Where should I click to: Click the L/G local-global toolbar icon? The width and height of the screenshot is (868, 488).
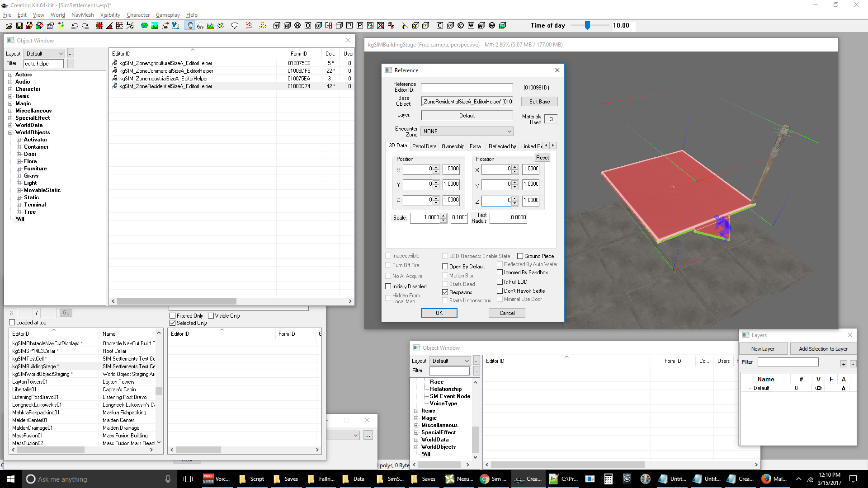click(130, 26)
